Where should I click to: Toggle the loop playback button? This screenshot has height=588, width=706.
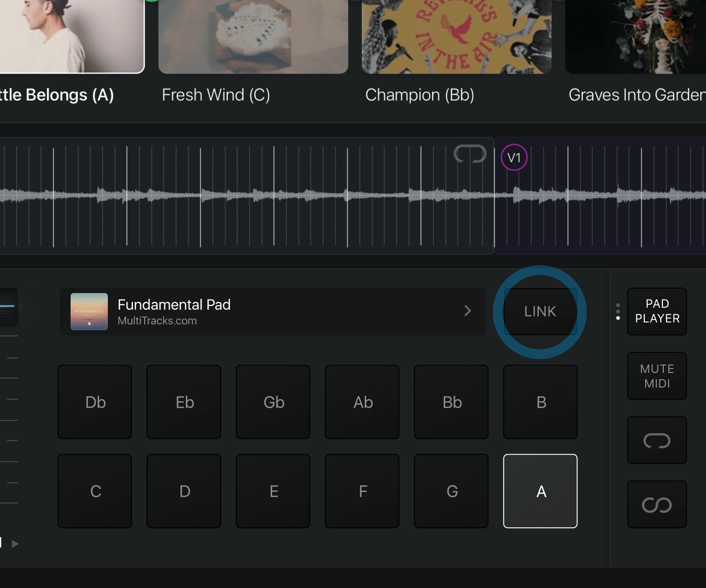click(656, 440)
